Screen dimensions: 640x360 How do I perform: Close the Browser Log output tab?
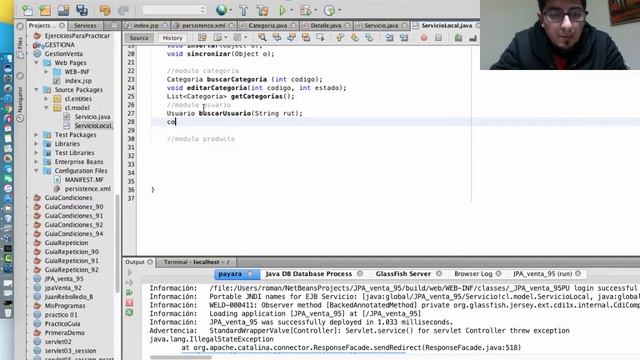point(498,273)
